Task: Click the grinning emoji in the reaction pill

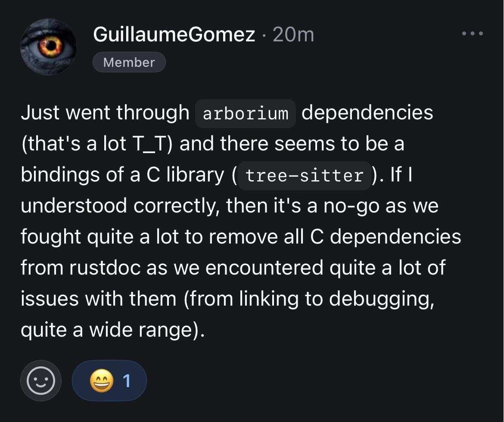Action: click(x=101, y=381)
